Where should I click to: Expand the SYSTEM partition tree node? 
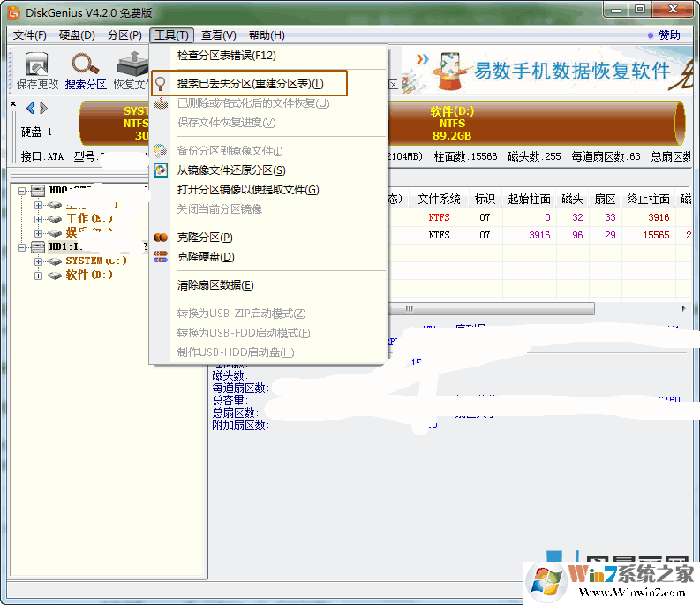point(38,261)
